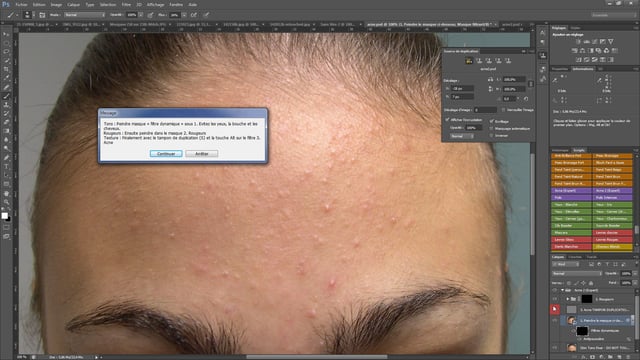Select the Lasso tool
This screenshot has height=360, width=640.
click(x=6, y=52)
